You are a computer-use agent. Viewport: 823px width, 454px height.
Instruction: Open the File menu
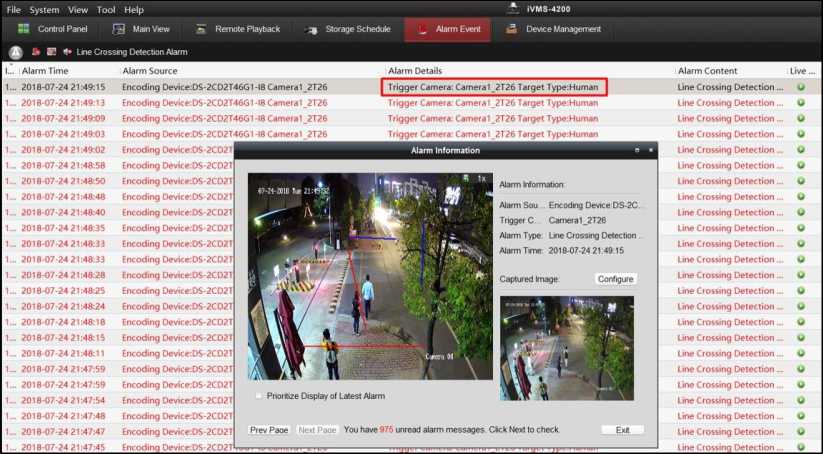13,9
